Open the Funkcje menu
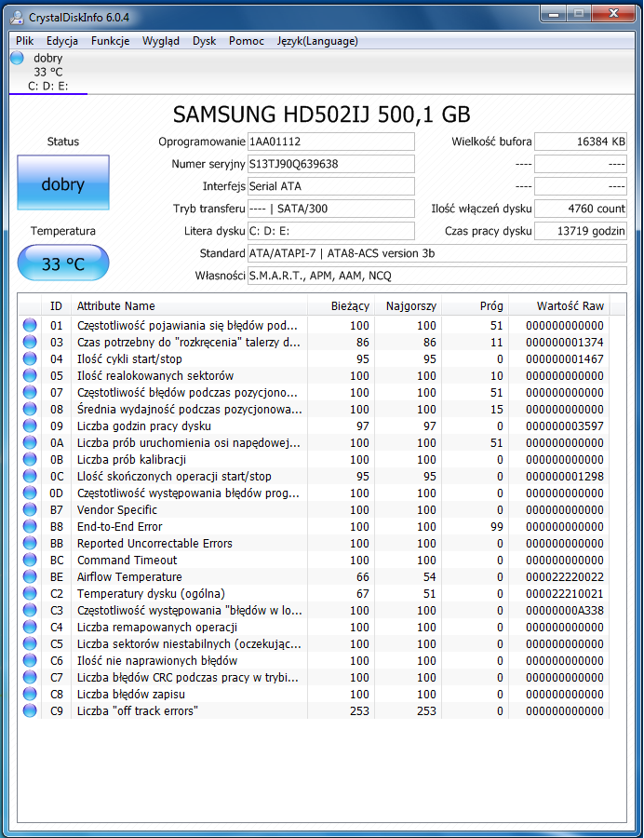This screenshot has height=838, width=644. coord(110,41)
